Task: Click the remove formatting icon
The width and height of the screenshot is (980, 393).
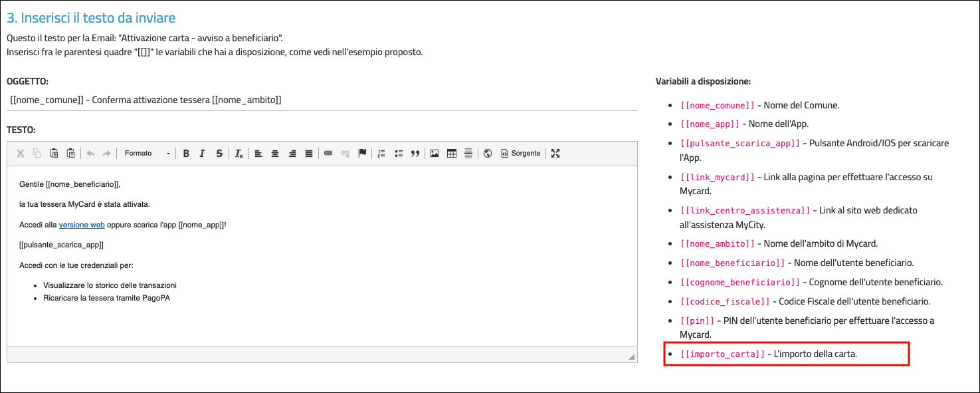Action: (239, 154)
